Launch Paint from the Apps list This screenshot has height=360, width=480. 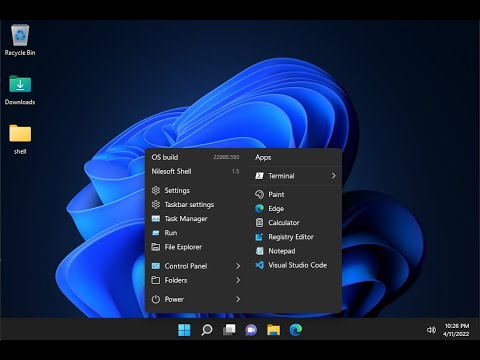295,194
